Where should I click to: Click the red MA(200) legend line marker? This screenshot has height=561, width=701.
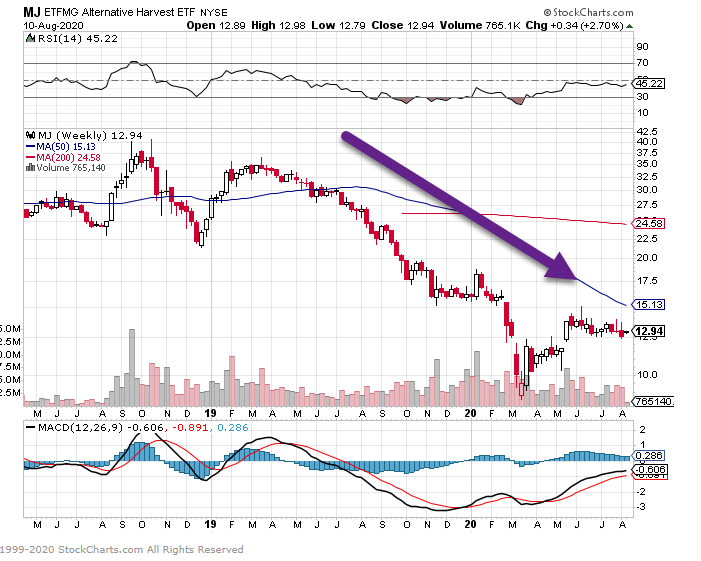coord(30,157)
